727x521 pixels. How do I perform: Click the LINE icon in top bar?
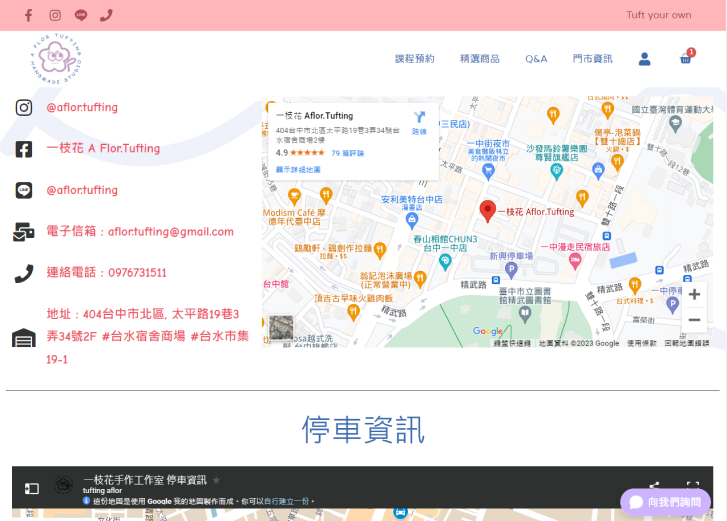tap(81, 15)
